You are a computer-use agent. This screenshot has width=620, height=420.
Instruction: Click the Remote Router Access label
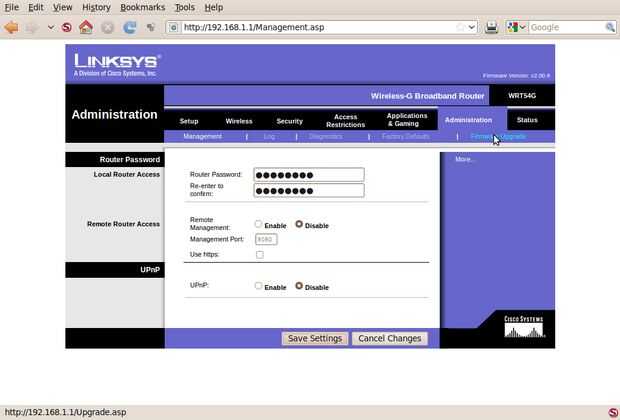[123, 224]
